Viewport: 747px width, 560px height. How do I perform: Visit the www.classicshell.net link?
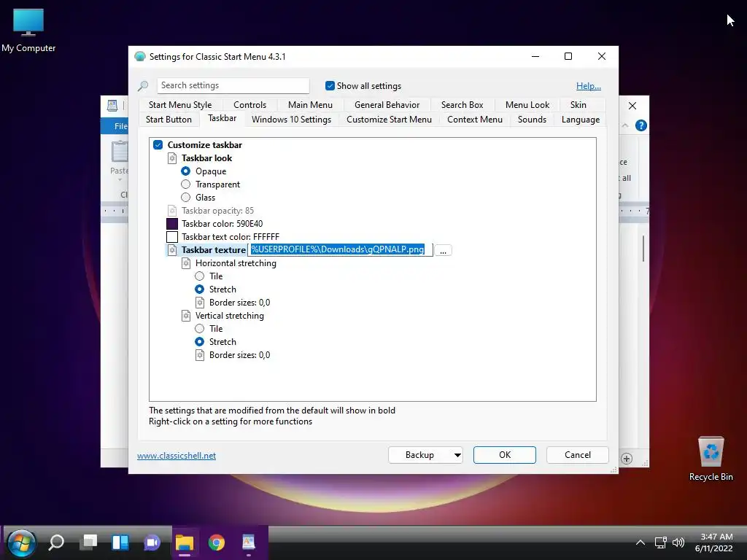coord(177,456)
